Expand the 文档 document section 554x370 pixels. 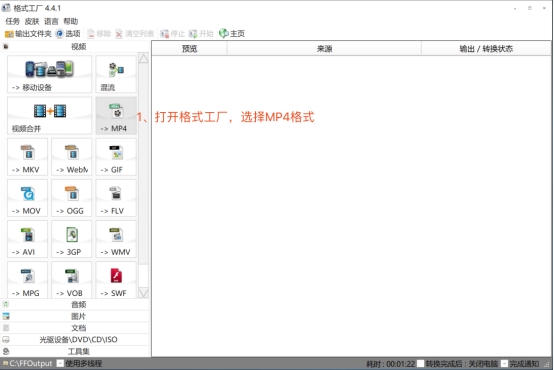tap(75, 328)
